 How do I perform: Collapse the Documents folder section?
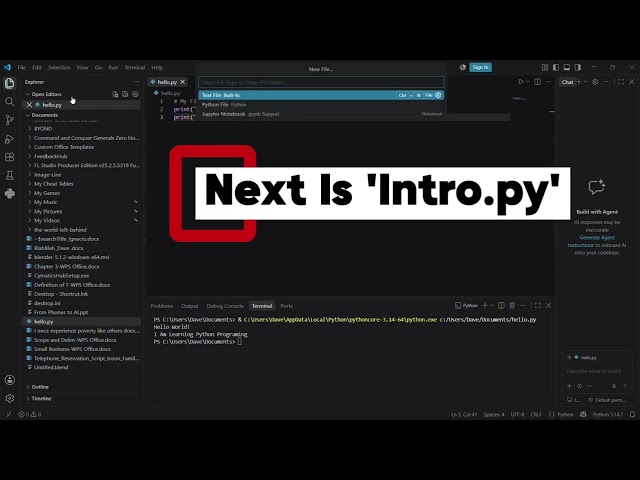pyautogui.click(x=44, y=115)
